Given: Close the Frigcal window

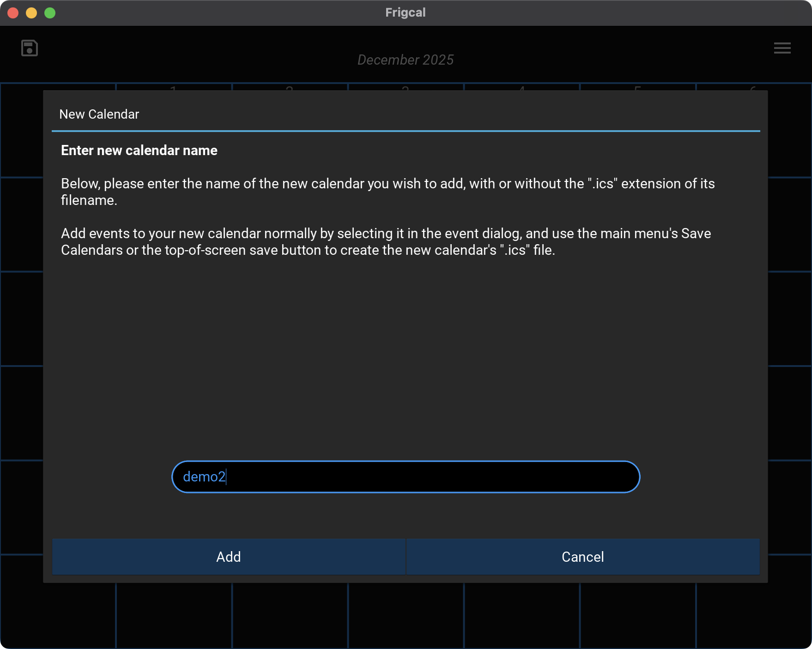Looking at the screenshot, I should pyautogui.click(x=13, y=13).
